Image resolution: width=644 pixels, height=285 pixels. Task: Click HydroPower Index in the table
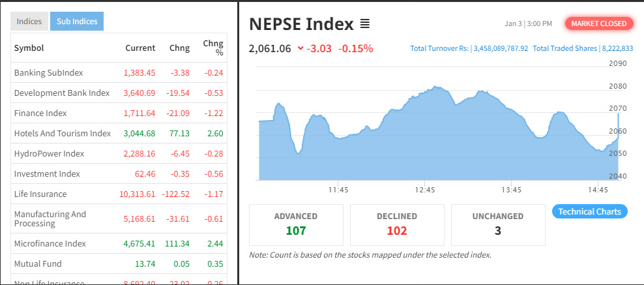[49, 153]
